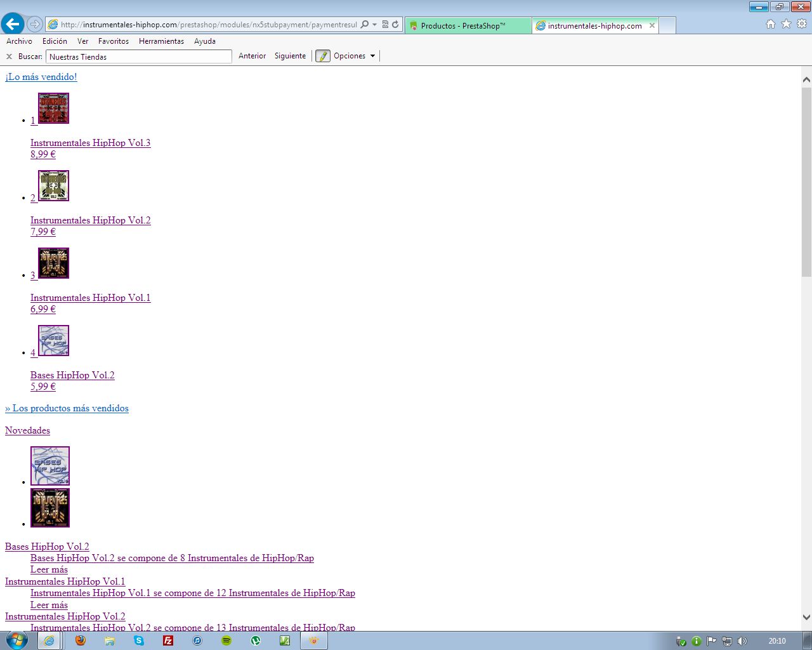Open Instrumentales HipHop Vol.1 link above 6,99 €
The height and width of the screenshot is (650, 812).
coord(91,298)
